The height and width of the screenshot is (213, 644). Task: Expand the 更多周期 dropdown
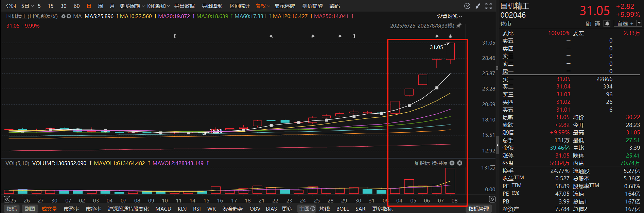[x=132, y=6]
